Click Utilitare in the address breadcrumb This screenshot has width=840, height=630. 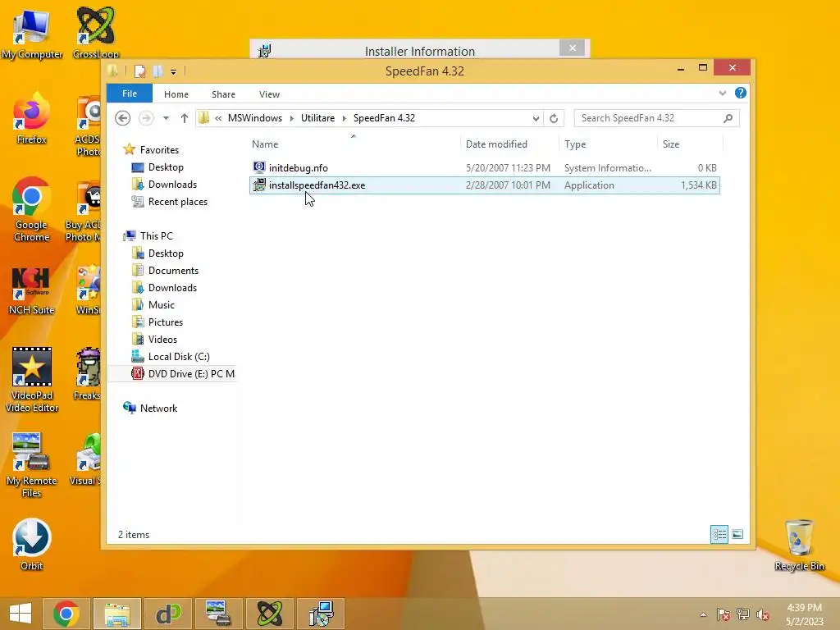tap(317, 118)
